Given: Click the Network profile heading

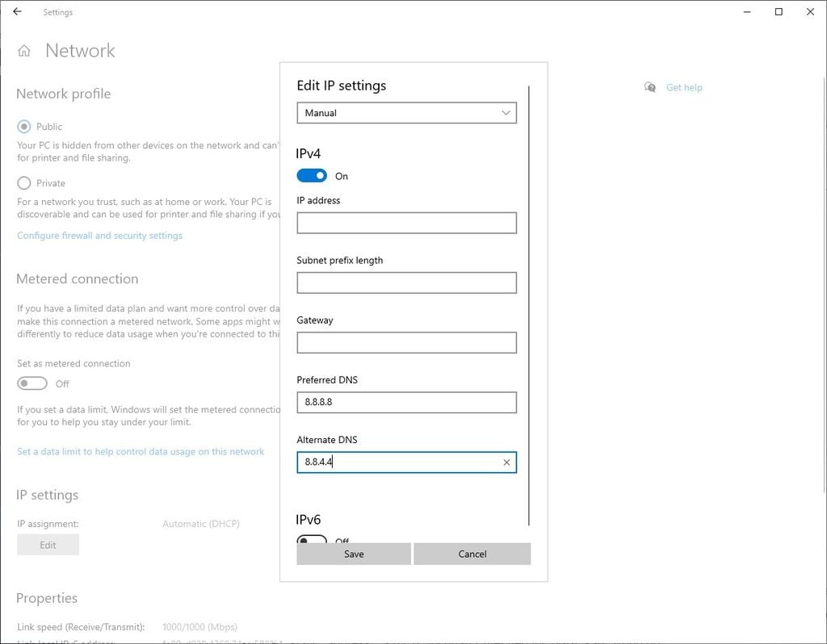Looking at the screenshot, I should 64,94.
